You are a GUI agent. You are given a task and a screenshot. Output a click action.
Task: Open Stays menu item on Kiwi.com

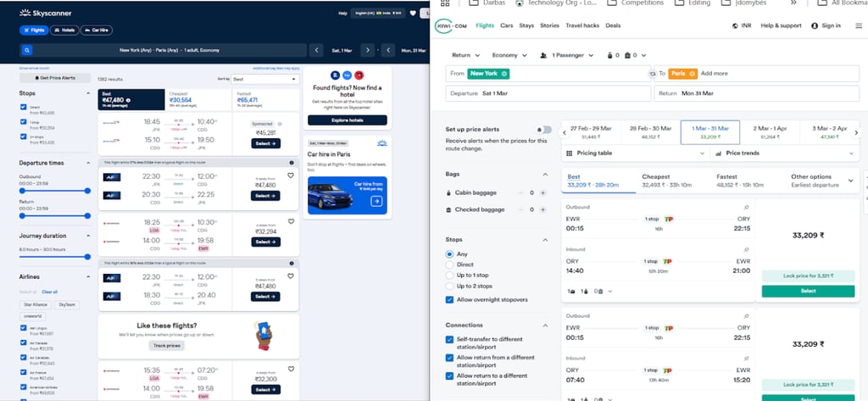[526, 25]
